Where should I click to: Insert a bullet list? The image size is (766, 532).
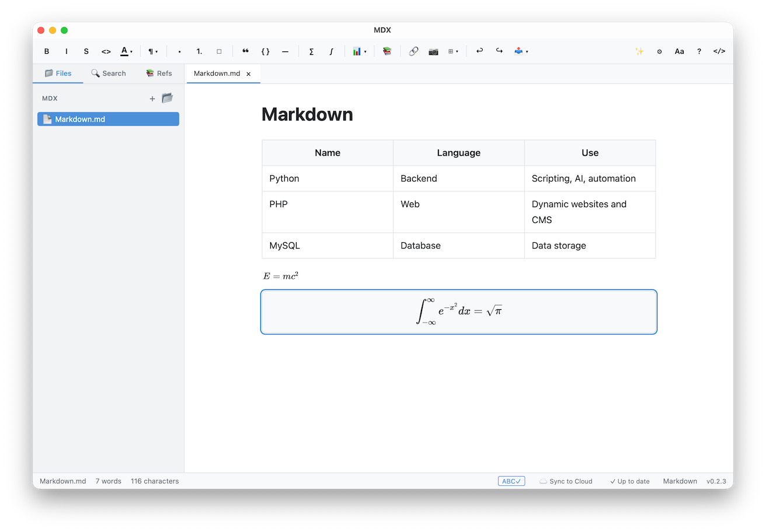tap(179, 51)
